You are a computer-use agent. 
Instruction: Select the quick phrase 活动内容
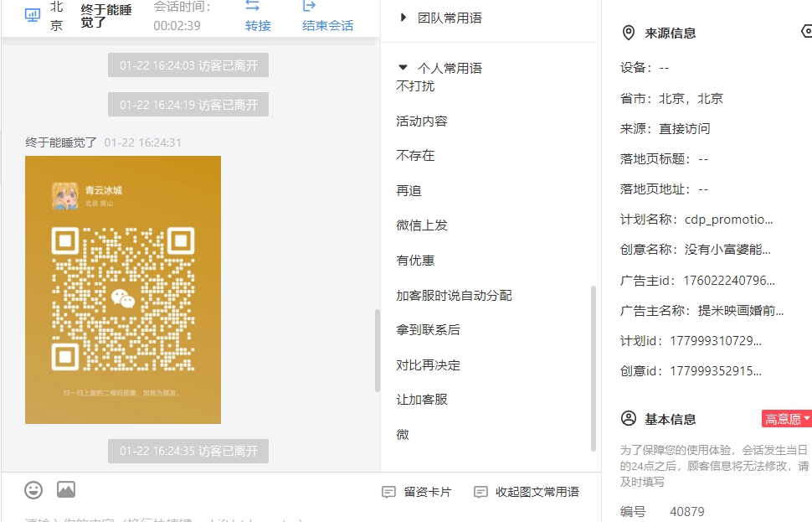pyautogui.click(x=422, y=121)
